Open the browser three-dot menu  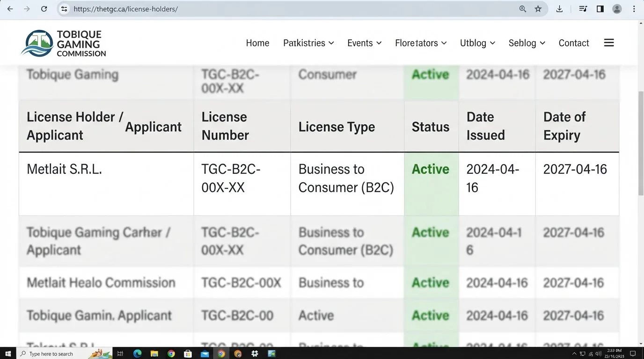(634, 9)
